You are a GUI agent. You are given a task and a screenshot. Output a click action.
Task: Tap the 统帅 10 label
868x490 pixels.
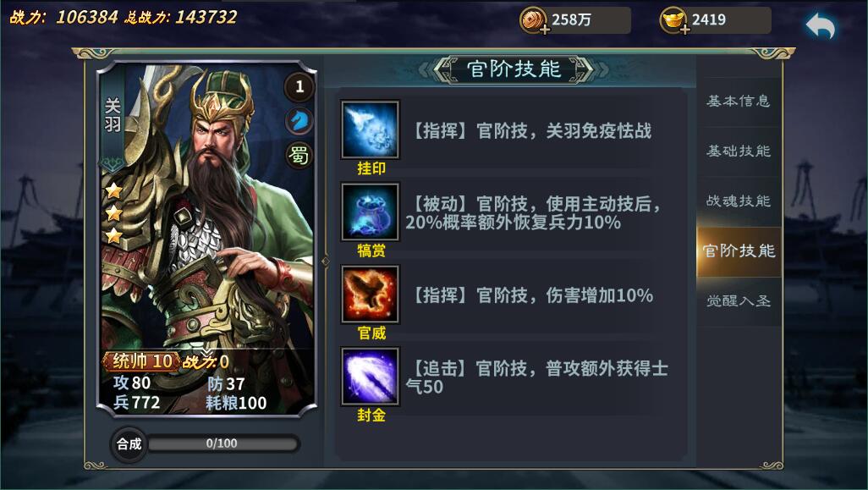pyautogui.click(x=142, y=361)
